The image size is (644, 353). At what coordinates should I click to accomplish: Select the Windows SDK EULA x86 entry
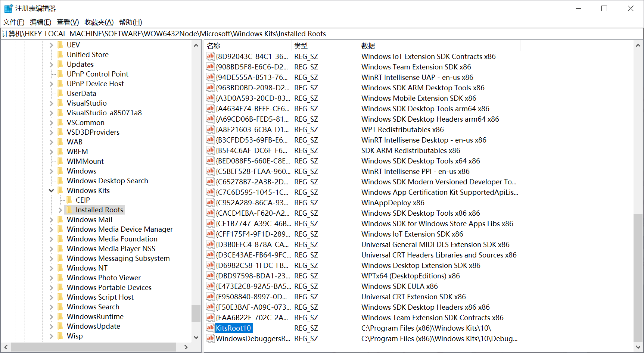(399, 286)
